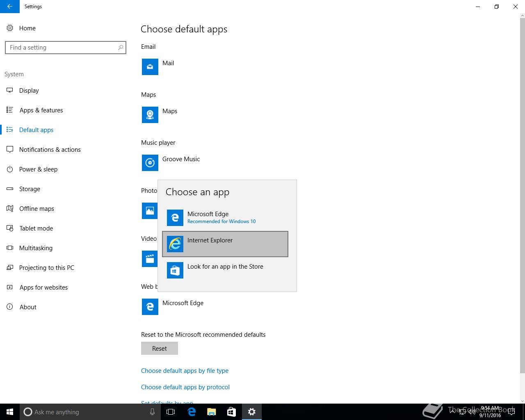Click the Microsoft Edge icon in Choose an app

click(175, 218)
